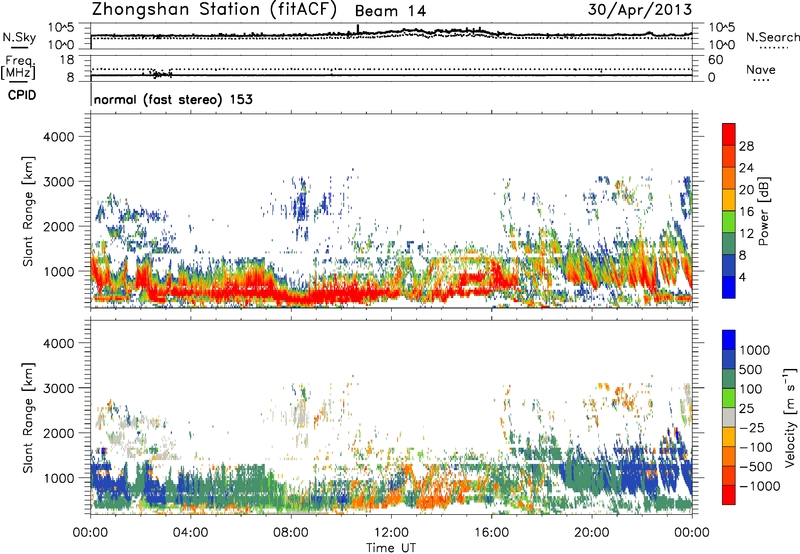Click the date "30/Apr/2013"
800x554 pixels.
point(640,10)
